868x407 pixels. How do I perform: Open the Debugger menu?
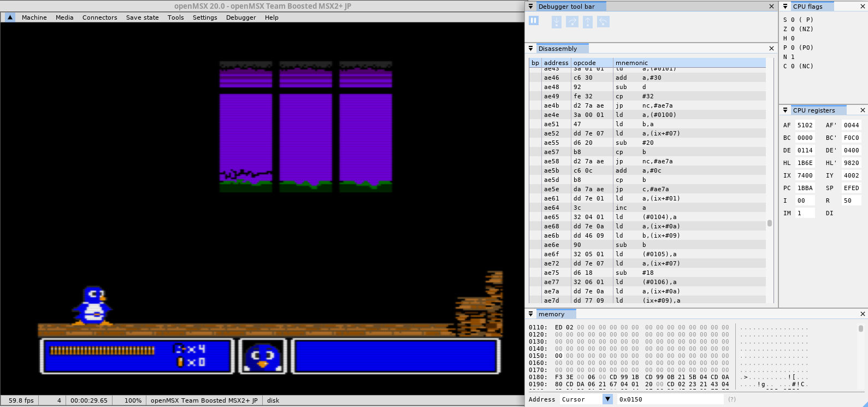pos(241,17)
